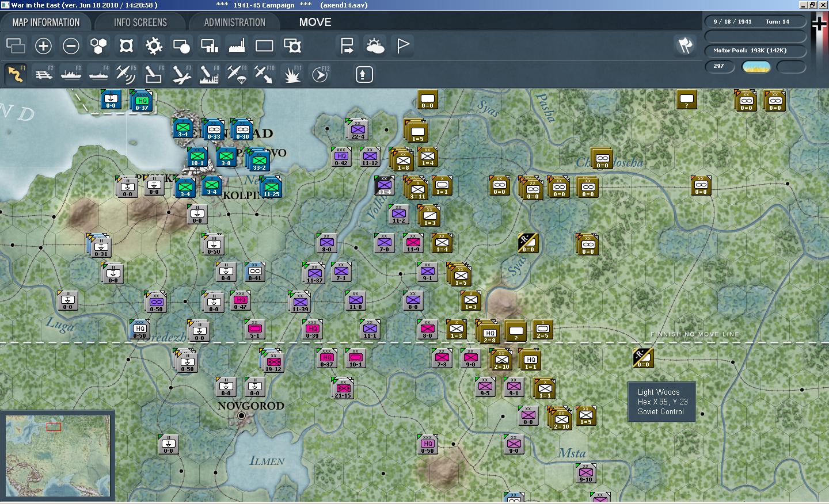The height and width of the screenshot is (504, 829).
Task: Click the plain rectangle toolbar icon
Action: [264, 45]
